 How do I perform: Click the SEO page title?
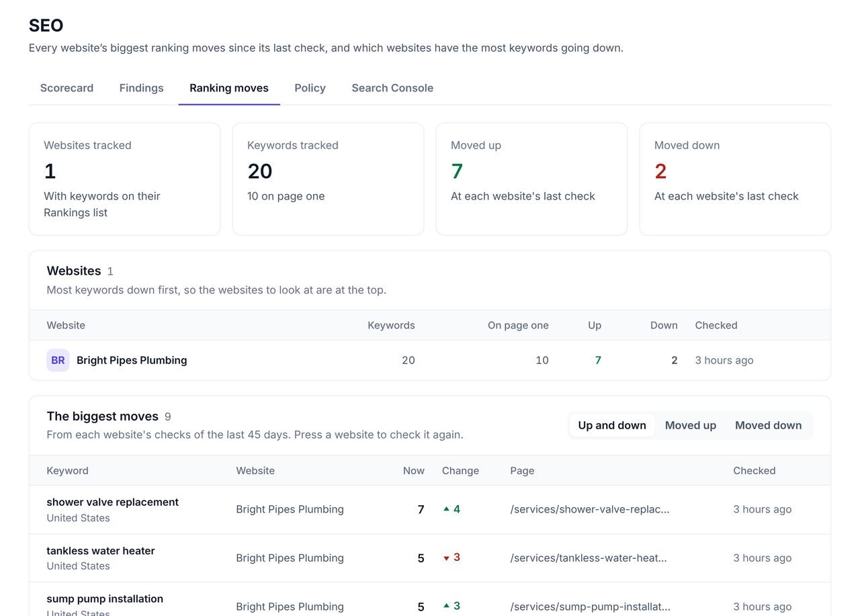pyautogui.click(x=46, y=26)
